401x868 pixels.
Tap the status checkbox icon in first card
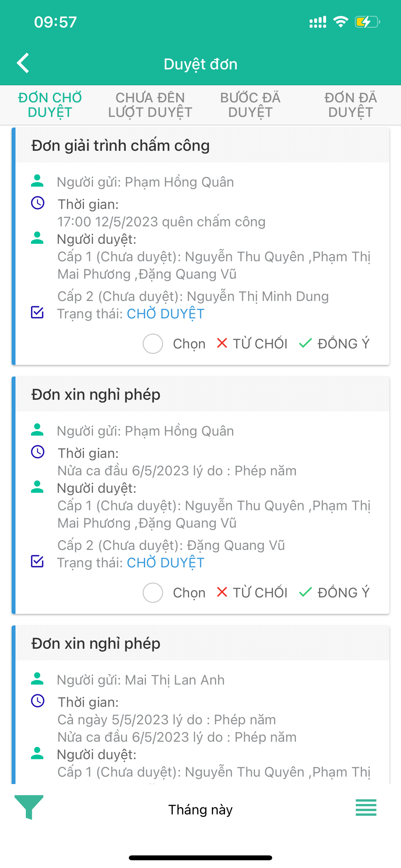point(37,312)
